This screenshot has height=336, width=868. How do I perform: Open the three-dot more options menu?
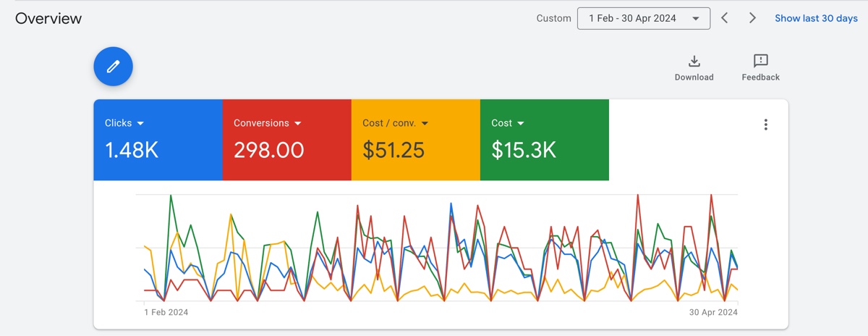point(766,125)
